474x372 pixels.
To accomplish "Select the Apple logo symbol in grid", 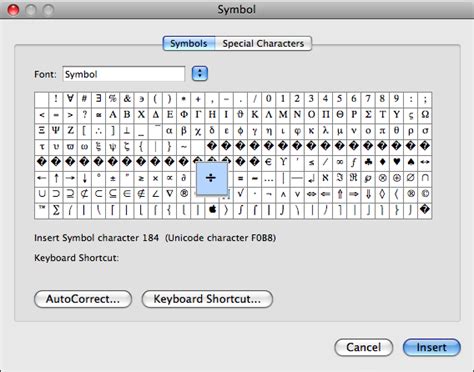I will pyautogui.click(x=212, y=210).
